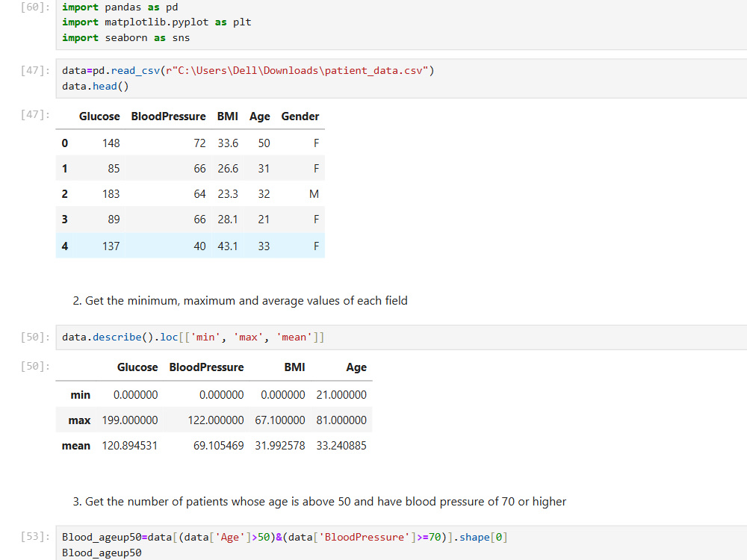Click glucose value 89 in row 3

(x=114, y=220)
